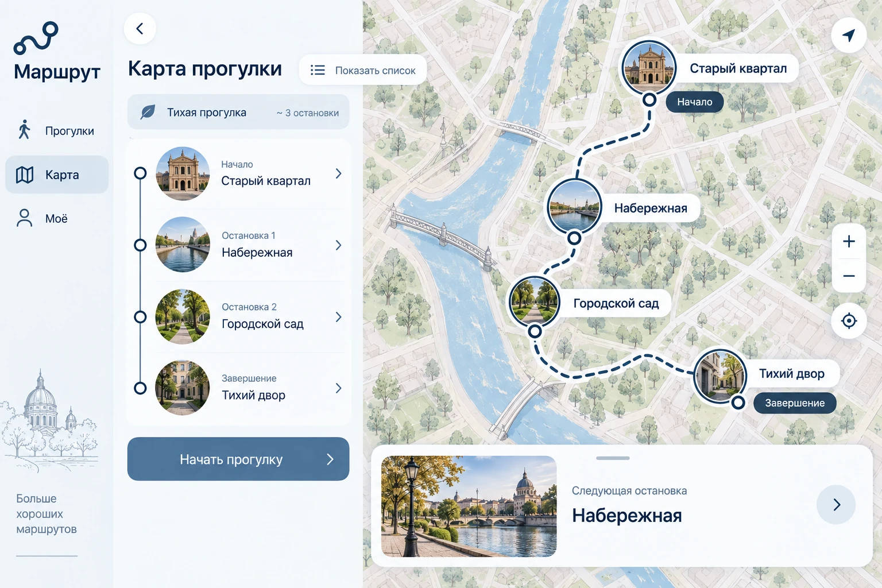The width and height of the screenshot is (882, 588).
Task: Click the Остановка 1 label in list
Action: (x=249, y=235)
